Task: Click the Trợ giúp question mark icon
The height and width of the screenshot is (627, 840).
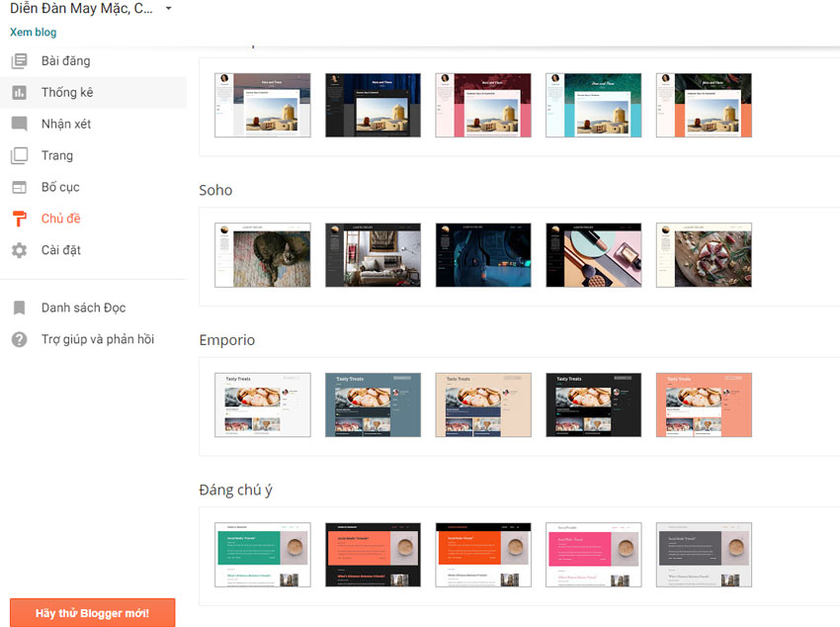Action: coord(20,339)
